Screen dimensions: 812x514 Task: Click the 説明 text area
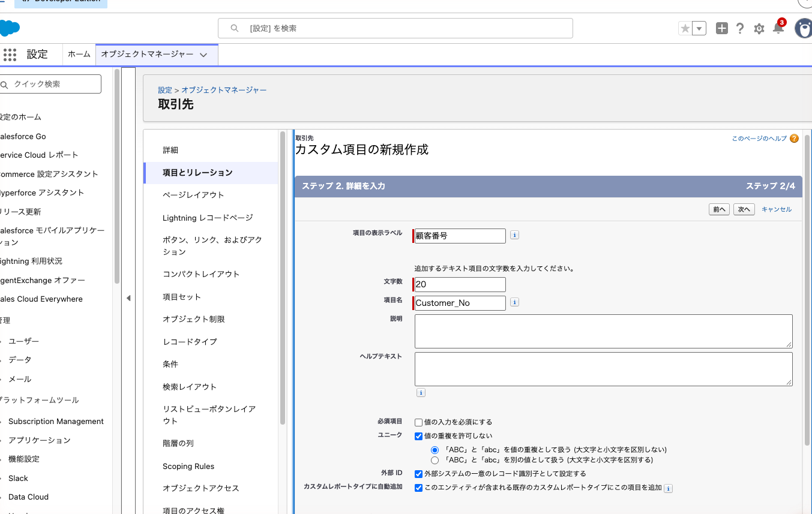(x=603, y=331)
